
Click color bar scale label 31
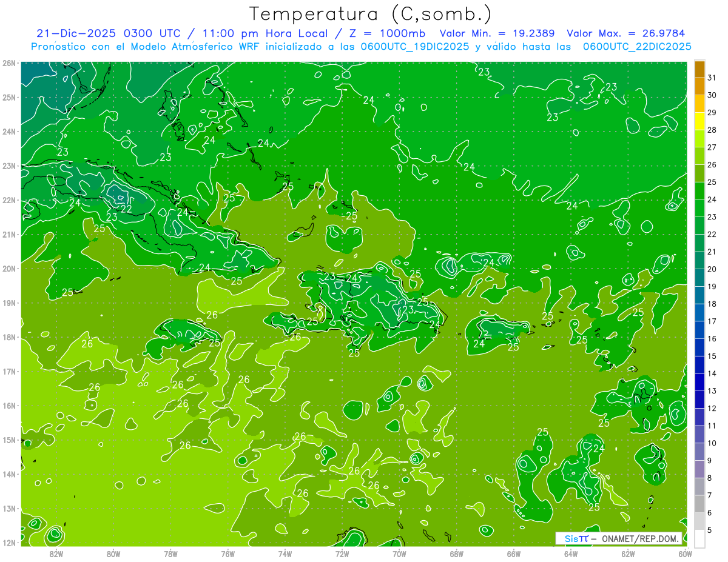tap(712, 78)
